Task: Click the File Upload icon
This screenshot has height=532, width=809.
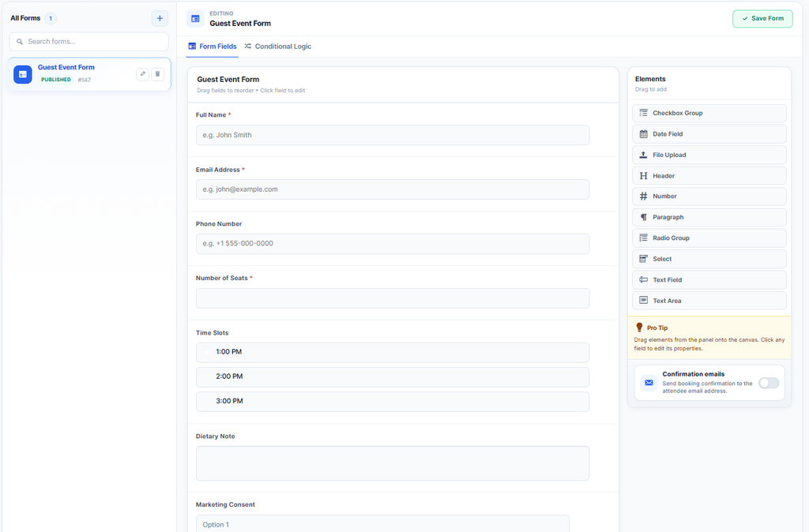Action: [643, 155]
